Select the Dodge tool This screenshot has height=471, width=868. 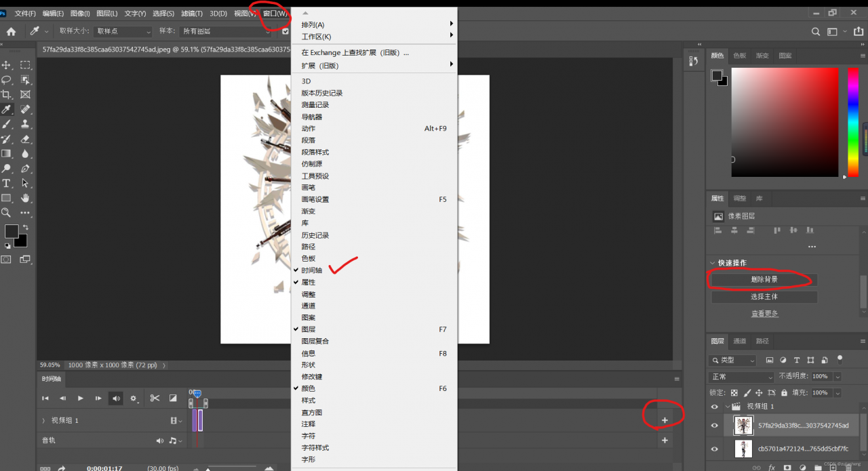click(x=7, y=169)
